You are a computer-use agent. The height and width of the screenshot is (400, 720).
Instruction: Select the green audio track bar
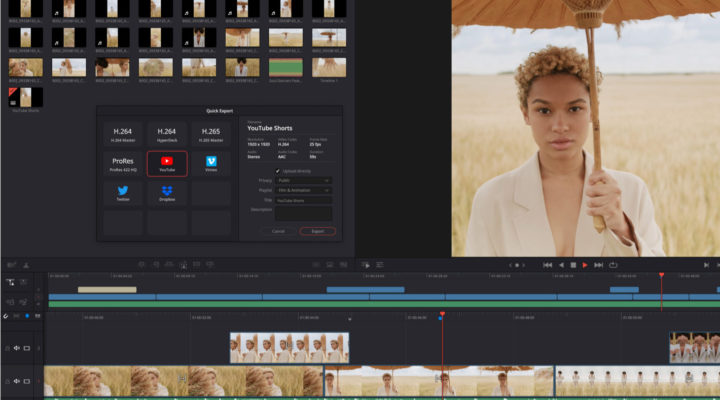pyautogui.click(x=384, y=304)
